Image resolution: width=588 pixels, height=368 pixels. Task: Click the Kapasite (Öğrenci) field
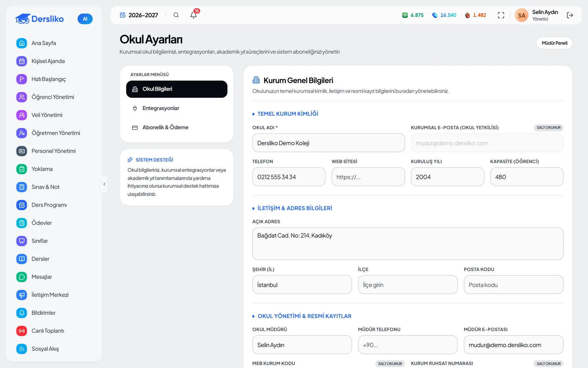coord(527,177)
